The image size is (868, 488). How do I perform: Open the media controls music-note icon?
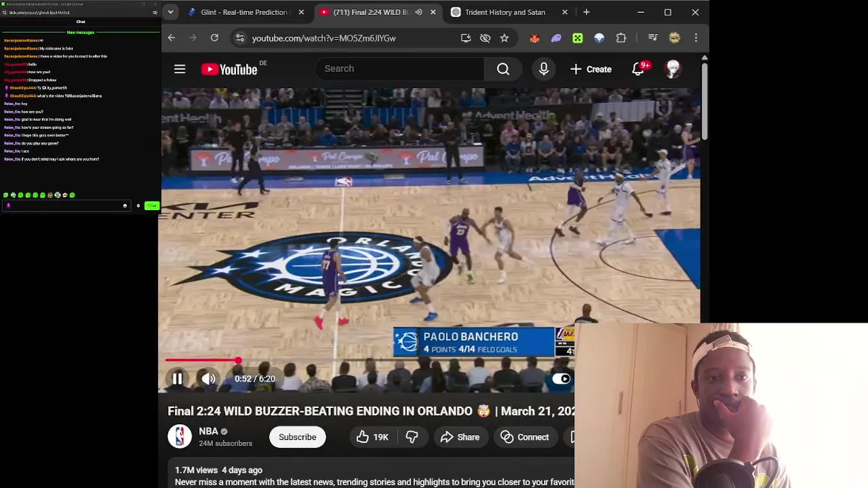click(652, 38)
